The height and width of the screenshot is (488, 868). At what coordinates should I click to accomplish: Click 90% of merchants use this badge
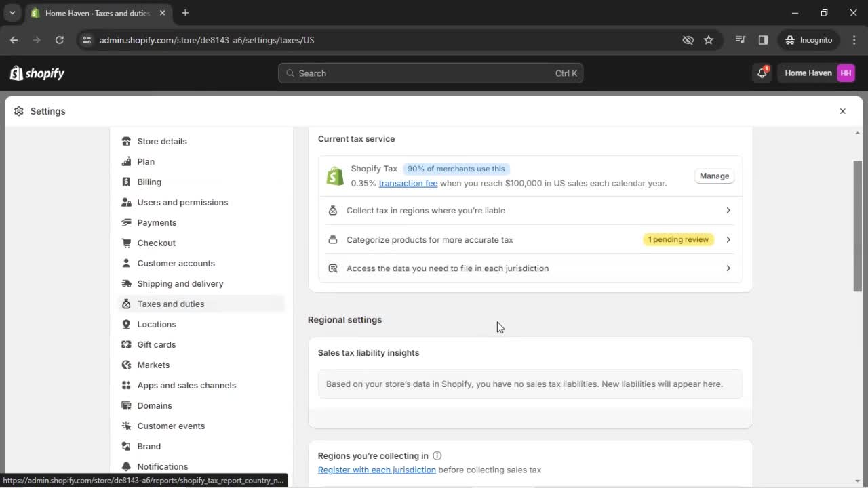[x=456, y=169]
